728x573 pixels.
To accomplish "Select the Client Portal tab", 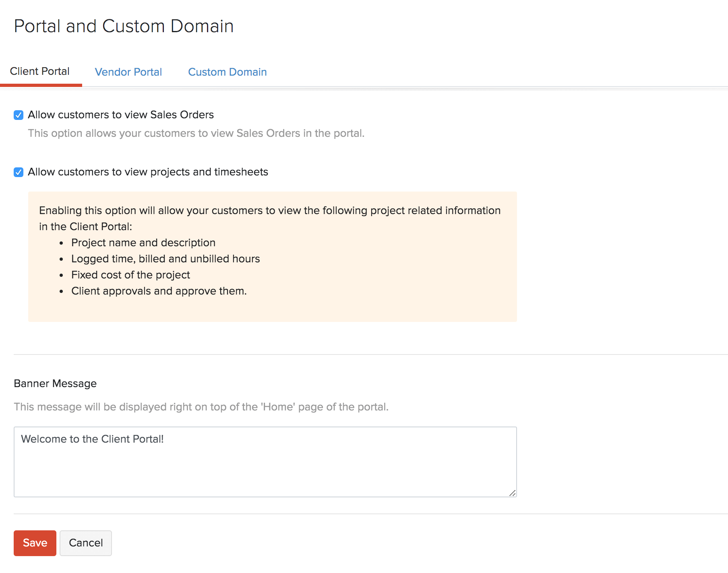I will (40, 72).
